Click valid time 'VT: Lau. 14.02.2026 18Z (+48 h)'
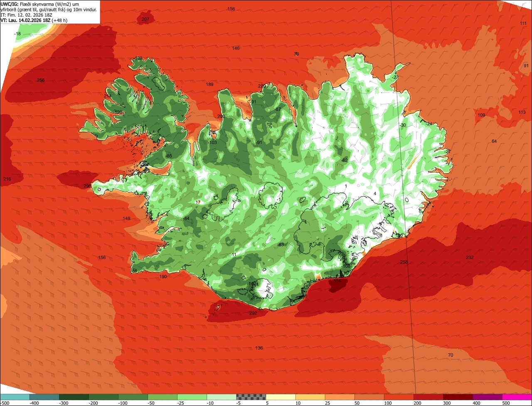532x406 pixels. pos(34,20)
